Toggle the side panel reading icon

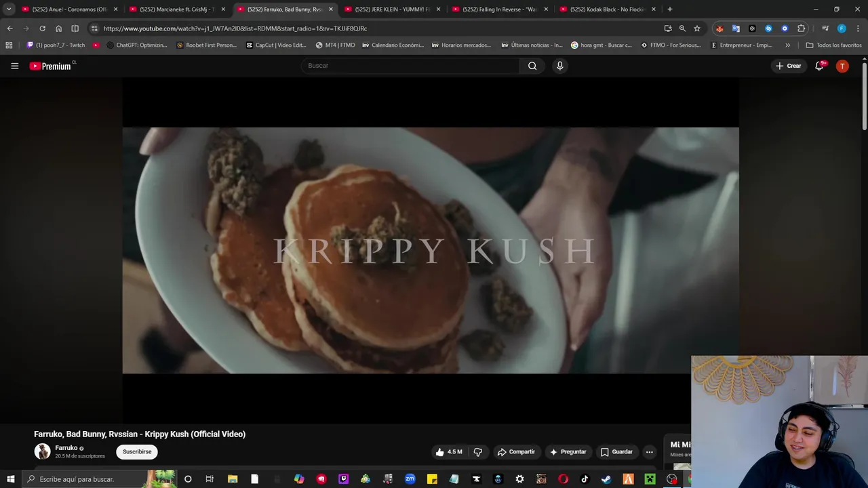(x=75, y=28)
